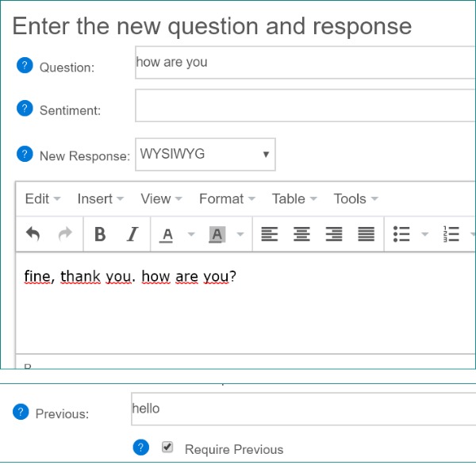This screenshot has height=465, width=476.
Task: Insert a bullet list
Action: (x=401, y=234)
